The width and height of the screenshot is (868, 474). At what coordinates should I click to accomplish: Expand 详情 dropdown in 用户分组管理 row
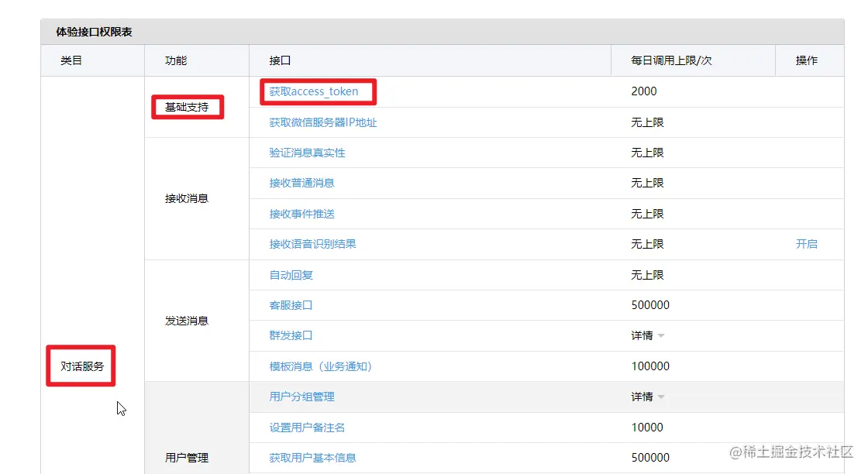[x=647, y=397]
